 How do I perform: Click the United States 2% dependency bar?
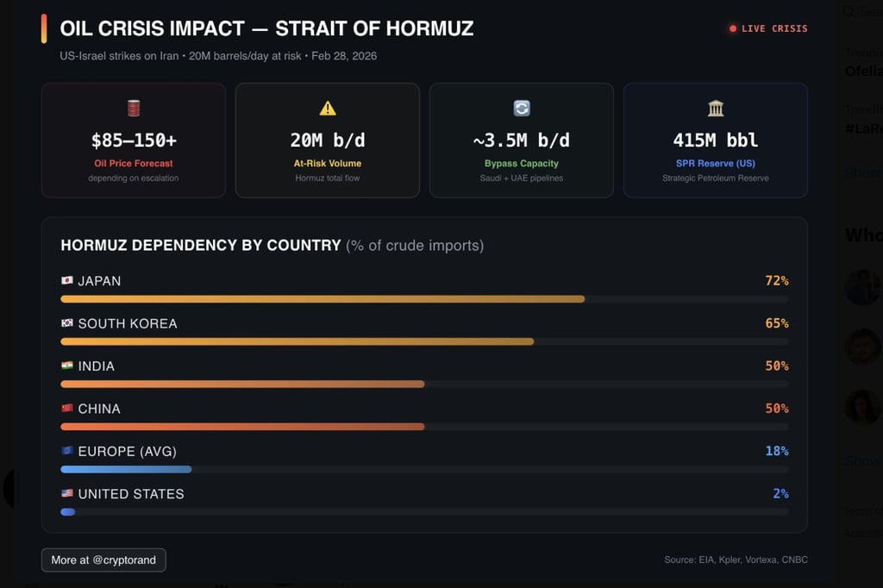[68, 512]
